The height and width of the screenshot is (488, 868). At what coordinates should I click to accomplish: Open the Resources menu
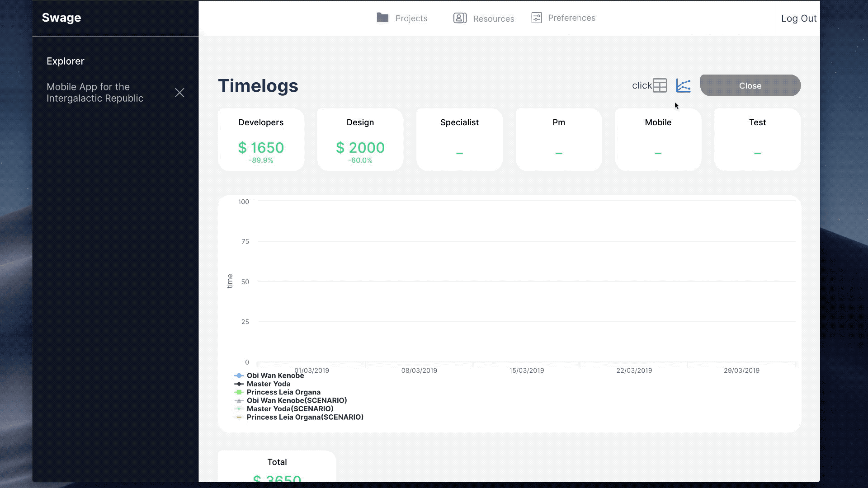point(493,19)
